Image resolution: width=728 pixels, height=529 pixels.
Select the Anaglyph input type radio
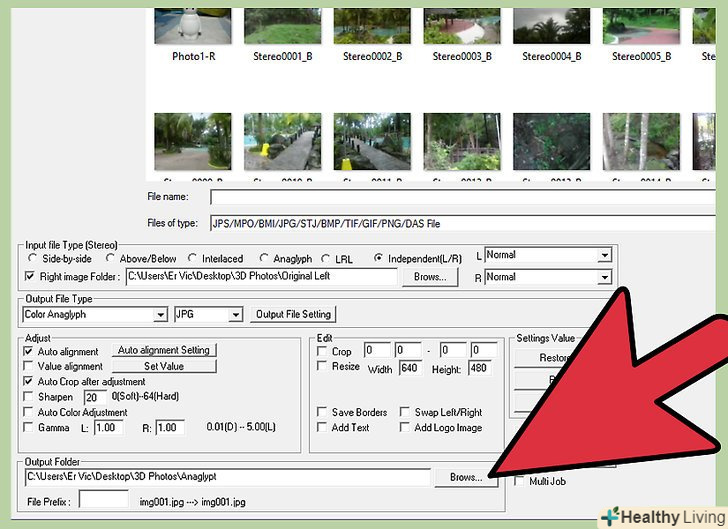(265, 259)
